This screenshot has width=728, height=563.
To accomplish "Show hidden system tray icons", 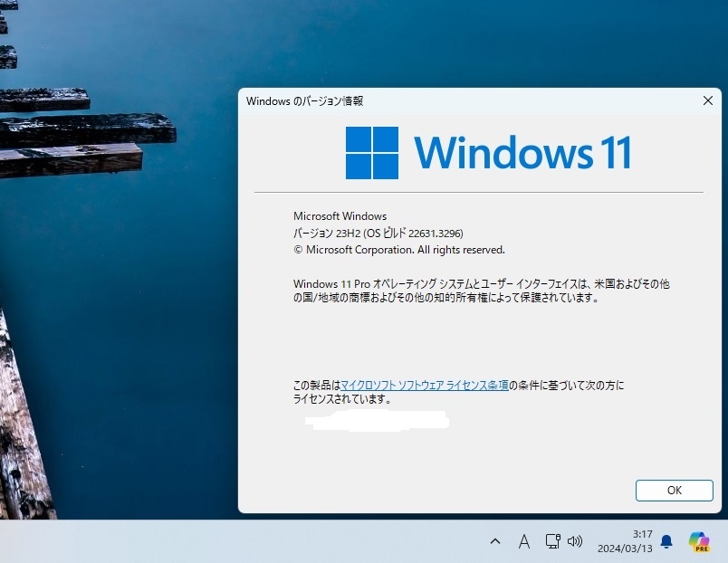I will coord(495,541).
